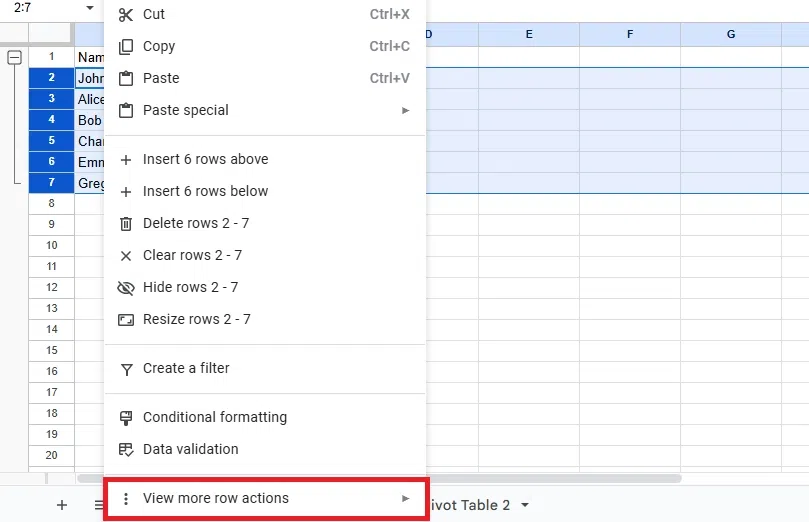
Task: Collapse the row group with minus toggle
Action: [x=14, y=58]
